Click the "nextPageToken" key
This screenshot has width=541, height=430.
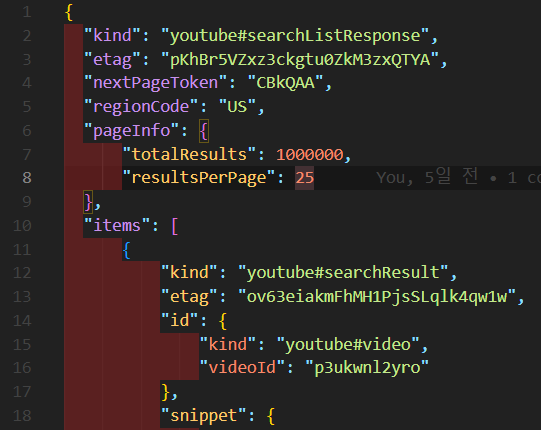pyautogui.click(x=156, y=83)
